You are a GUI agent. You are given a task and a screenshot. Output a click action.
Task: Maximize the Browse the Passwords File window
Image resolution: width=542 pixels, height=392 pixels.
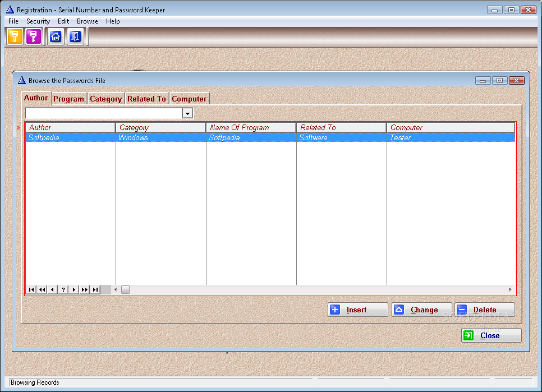[x=499, y=80]
